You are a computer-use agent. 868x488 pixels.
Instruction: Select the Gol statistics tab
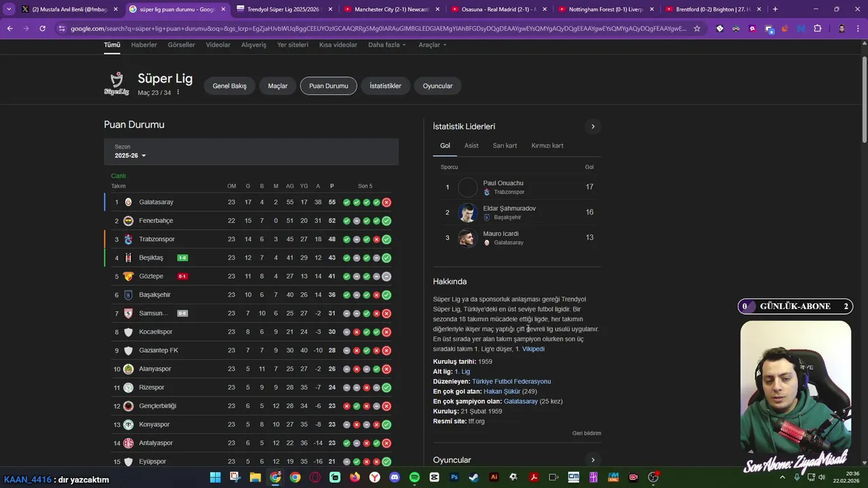point(445,146)
